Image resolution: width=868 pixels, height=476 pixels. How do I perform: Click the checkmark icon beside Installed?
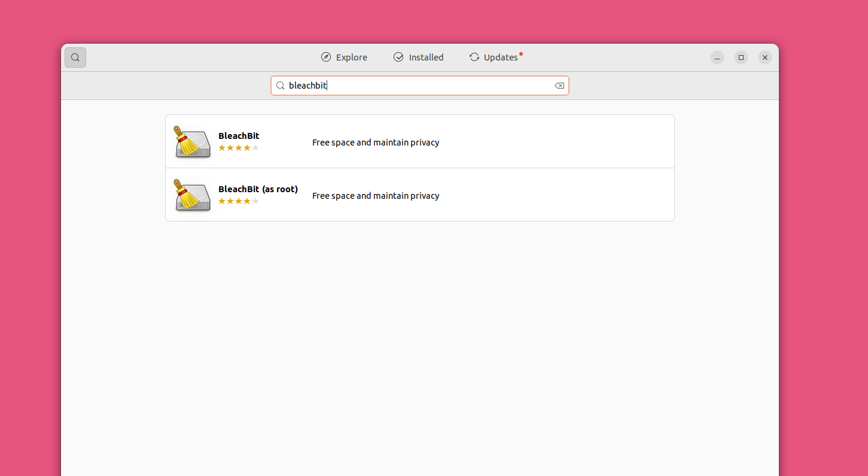(398, 57)
